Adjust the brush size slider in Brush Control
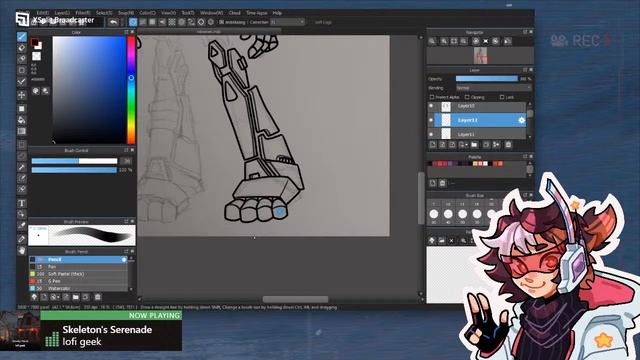 pyautogui.click(x=74, y=161)
